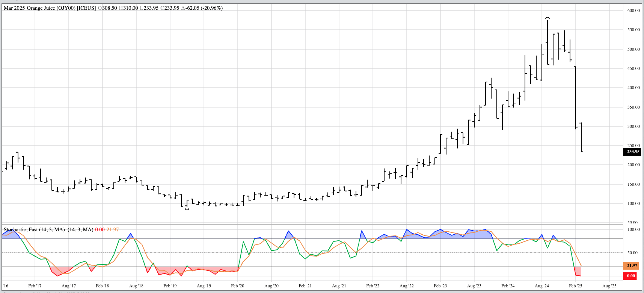
Task: Click the 600.00 label on price axis
Action: tap(633, 11)
